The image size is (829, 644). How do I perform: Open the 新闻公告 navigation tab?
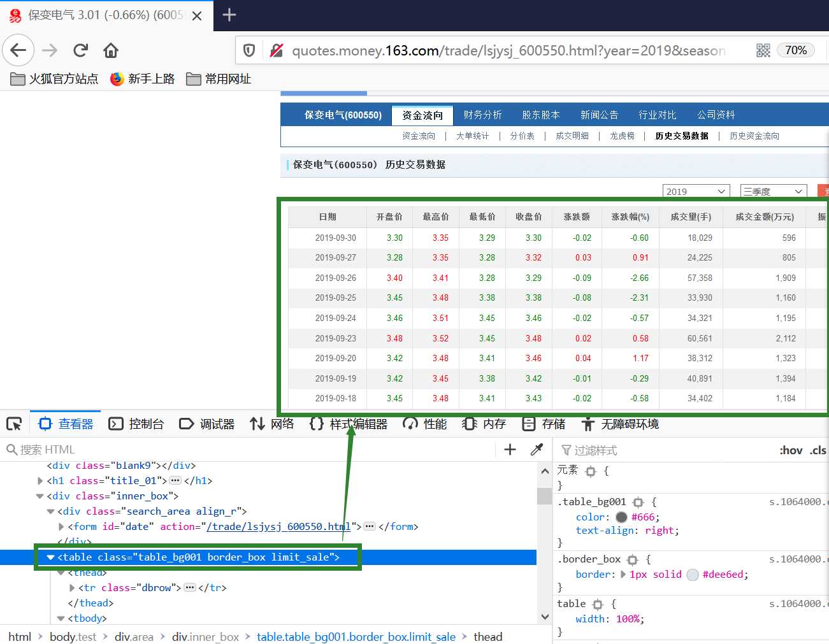pos(600,115)
